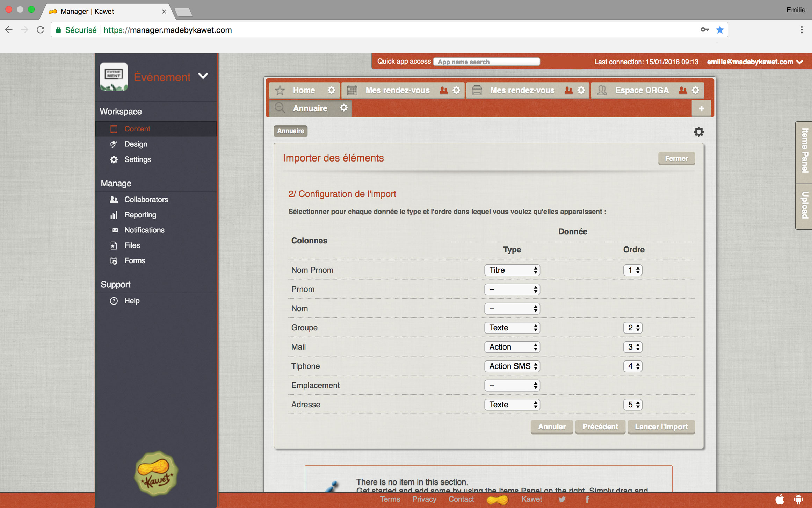The image size is (812, 508).
Task: Click the App name search field
Action: pyautogui.click(x=486, y=62)
